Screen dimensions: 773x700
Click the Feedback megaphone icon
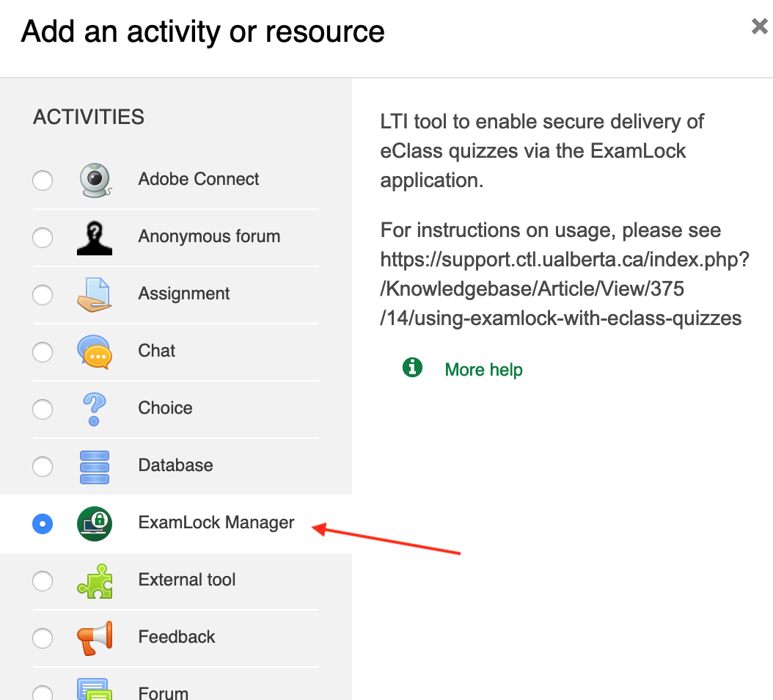click(x=95, y=638)
